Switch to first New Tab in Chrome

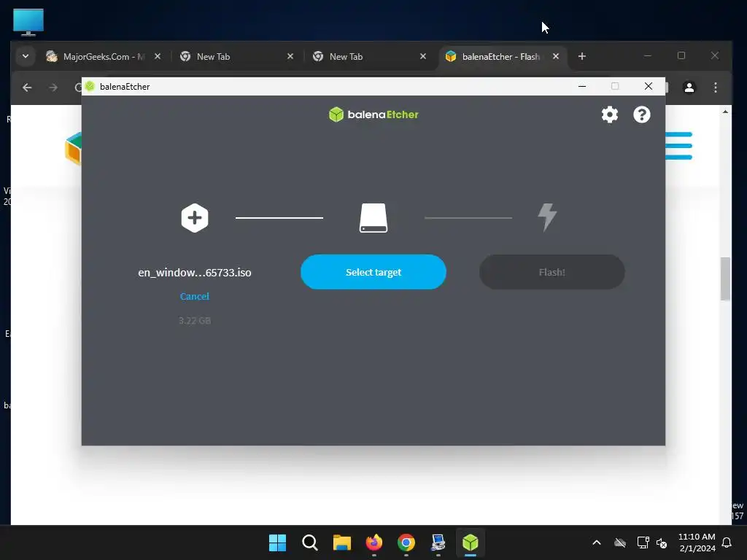tap(237, 57)
